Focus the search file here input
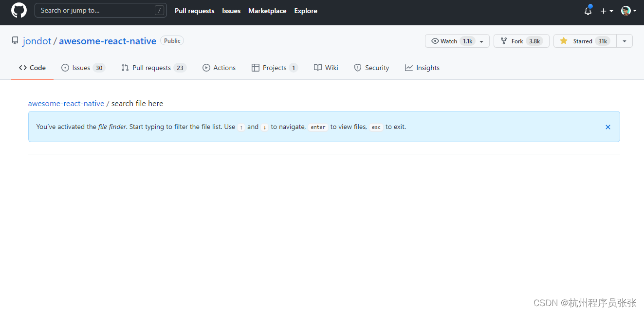The image size is (644, 312). pyautogui.click(x=137, y=103)
